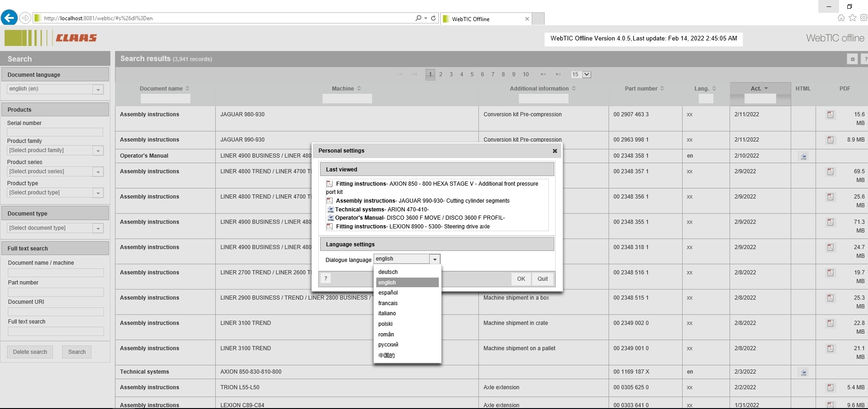Open HTML icon for part 00 2348 358 1
The height and width of the screenshot is (409, 868).
tap(804, 156)
